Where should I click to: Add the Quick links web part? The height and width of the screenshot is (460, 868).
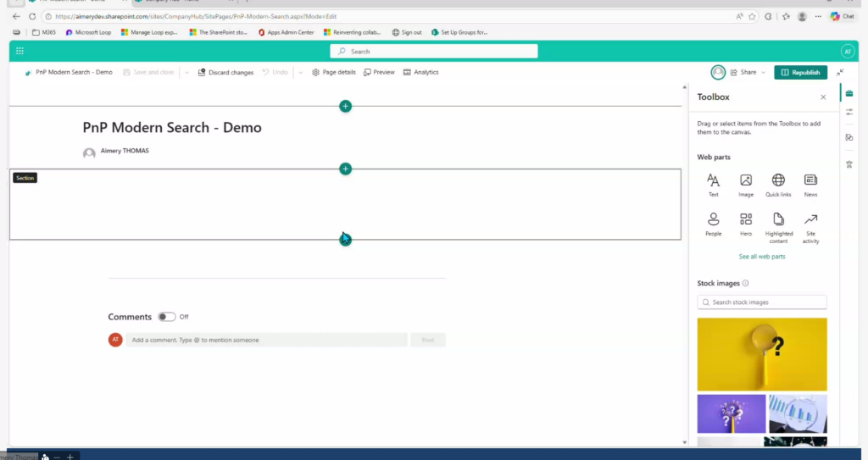coord(778,185)
